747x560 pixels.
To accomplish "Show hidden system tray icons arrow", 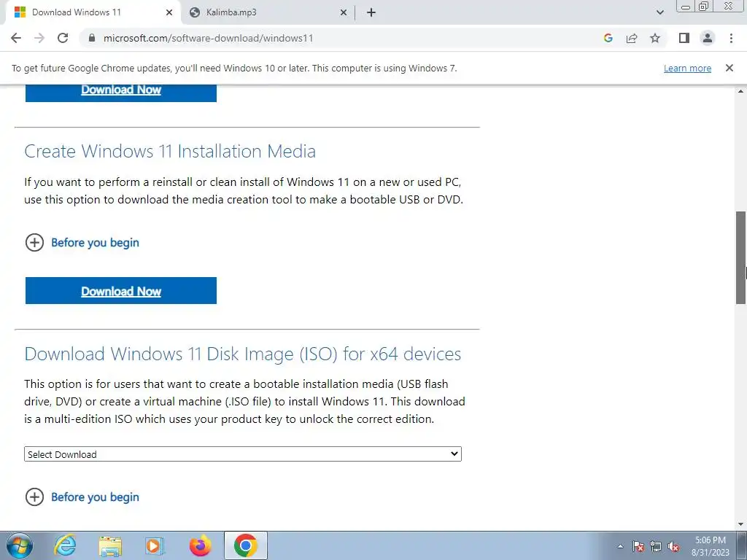I will click(x=620, y=547).
